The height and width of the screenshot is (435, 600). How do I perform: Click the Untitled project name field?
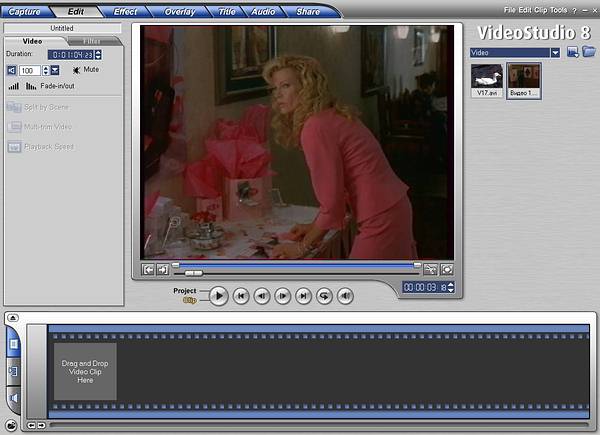point(62,28)
